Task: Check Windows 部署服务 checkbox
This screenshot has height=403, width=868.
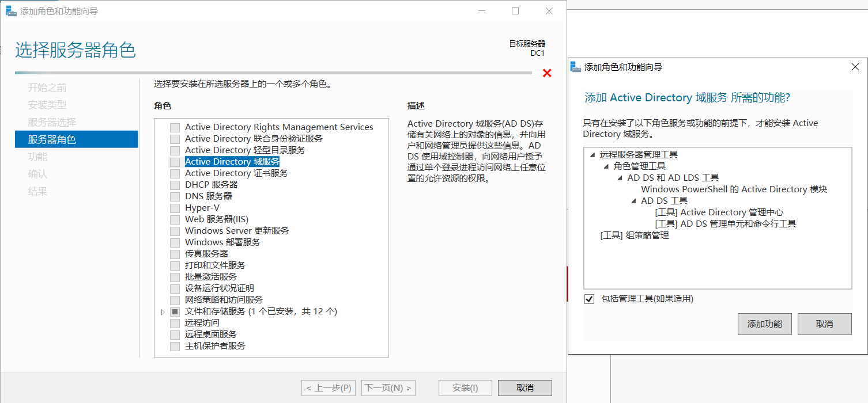Action: coord(175,242)
